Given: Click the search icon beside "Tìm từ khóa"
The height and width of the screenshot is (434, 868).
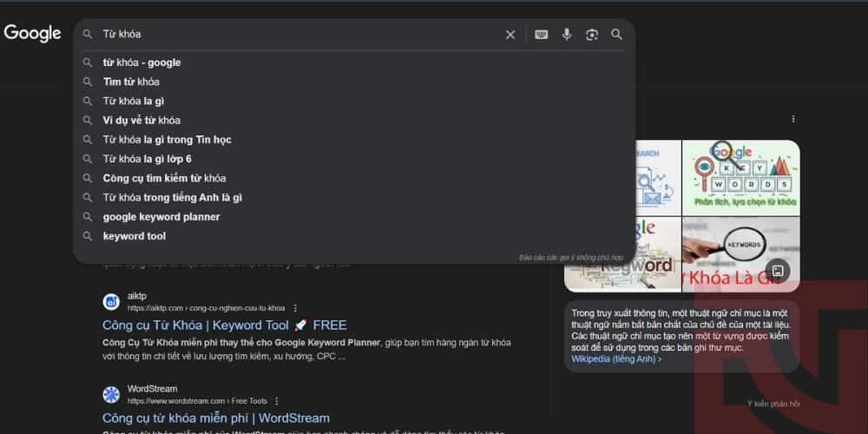Looking at the screenshot, I should 88,82.
